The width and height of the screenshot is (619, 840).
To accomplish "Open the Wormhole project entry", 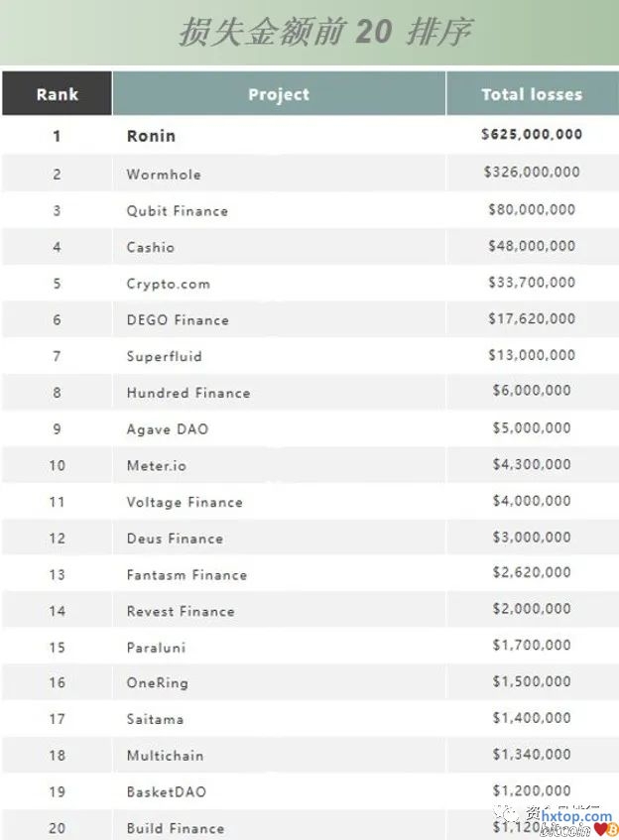I will (x=164, y=175).
